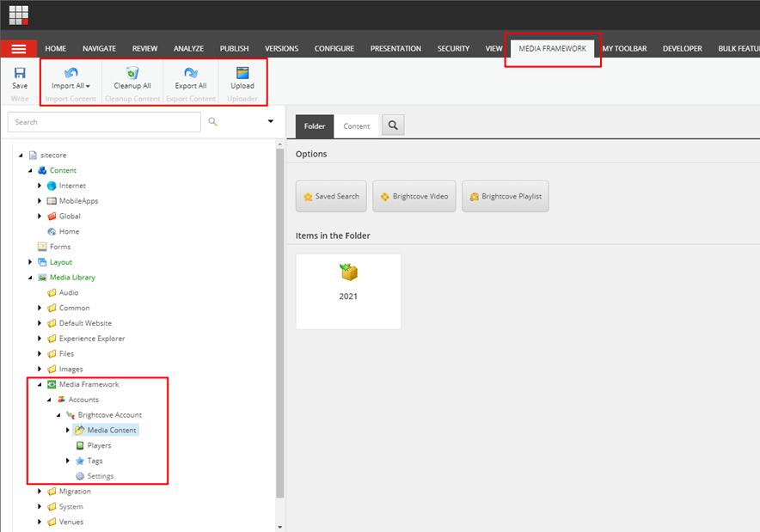Image resolution: width=760 pixels, height=532 pixels.
Task: Click the Global node red icon
Action: coord(52,216)
